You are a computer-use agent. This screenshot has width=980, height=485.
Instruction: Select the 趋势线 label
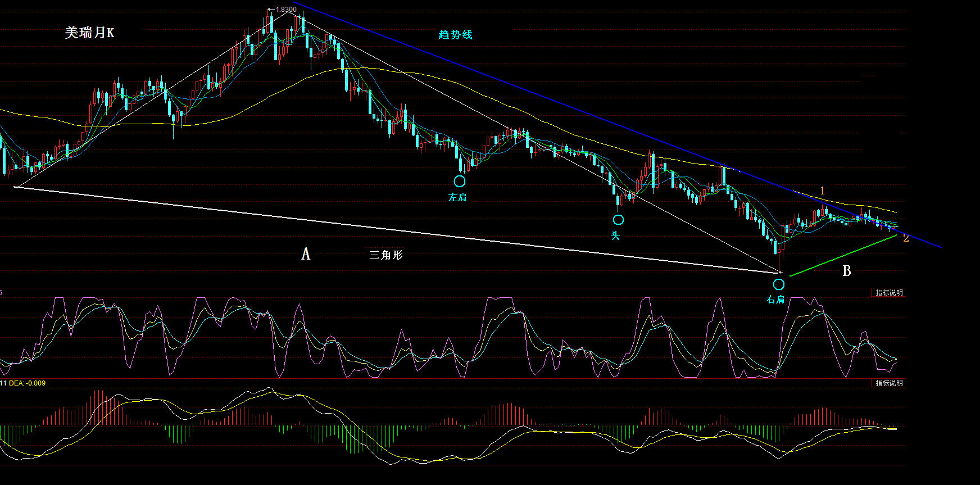(x=456, y=34)
